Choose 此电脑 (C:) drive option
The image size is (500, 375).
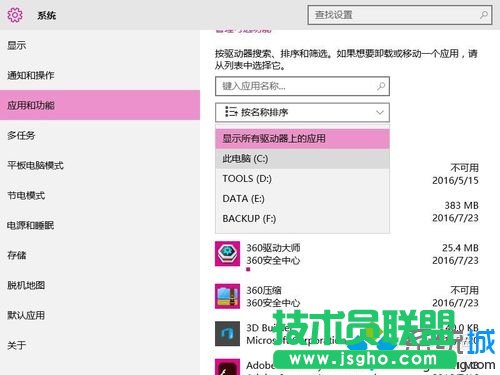click(302, 159)
